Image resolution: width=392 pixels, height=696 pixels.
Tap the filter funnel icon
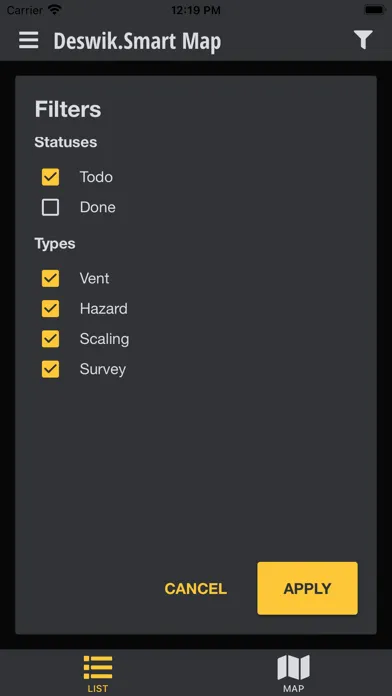363,40
